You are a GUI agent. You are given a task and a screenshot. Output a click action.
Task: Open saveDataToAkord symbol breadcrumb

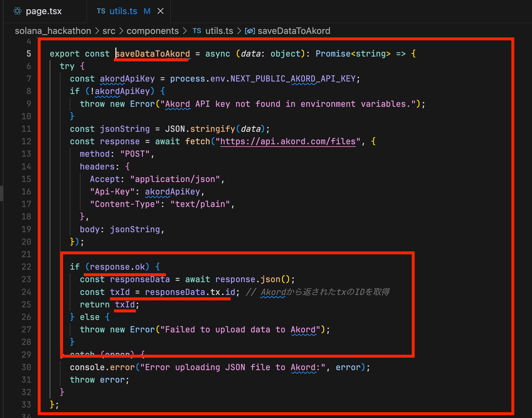(293, 31)
